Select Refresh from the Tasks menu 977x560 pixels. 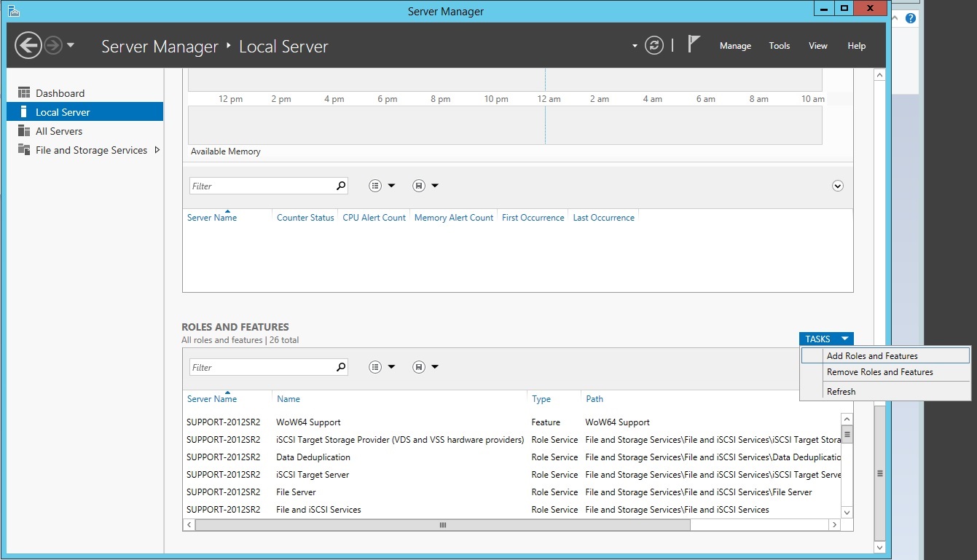click(x=841, y=392)
